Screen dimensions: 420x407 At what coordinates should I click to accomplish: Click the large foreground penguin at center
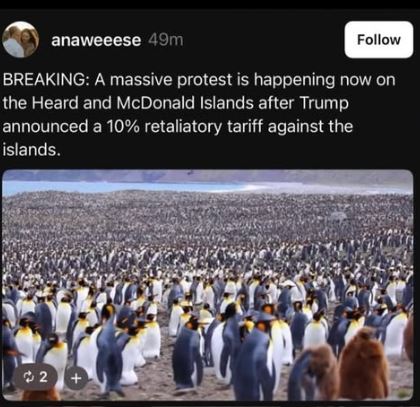pos(254,357)
